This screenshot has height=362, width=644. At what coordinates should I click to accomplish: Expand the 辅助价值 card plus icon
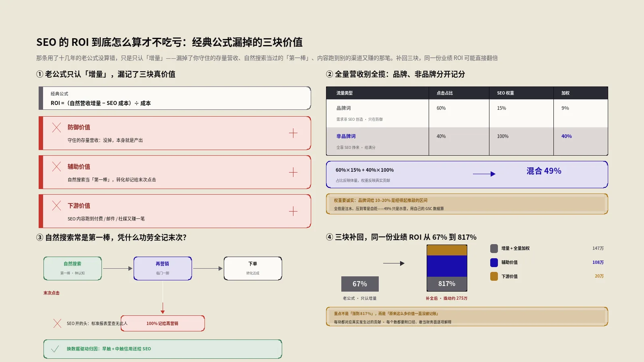293,172
